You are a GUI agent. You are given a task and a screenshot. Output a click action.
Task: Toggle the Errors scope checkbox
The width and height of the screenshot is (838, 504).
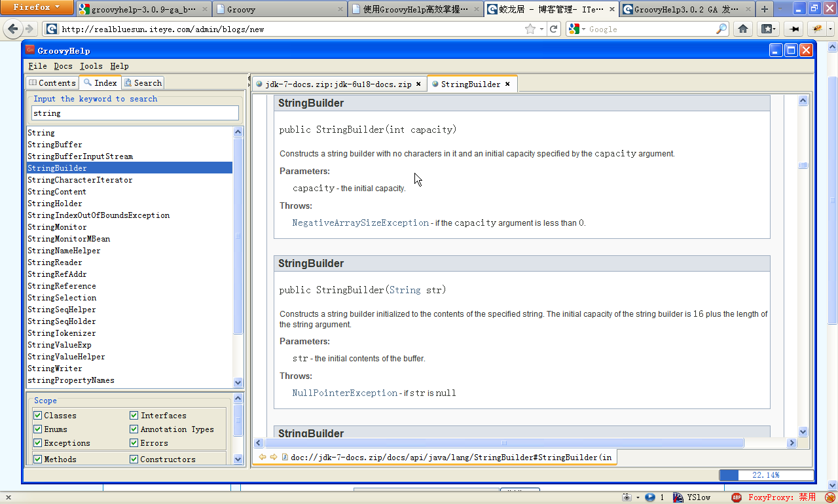[134, 442]
